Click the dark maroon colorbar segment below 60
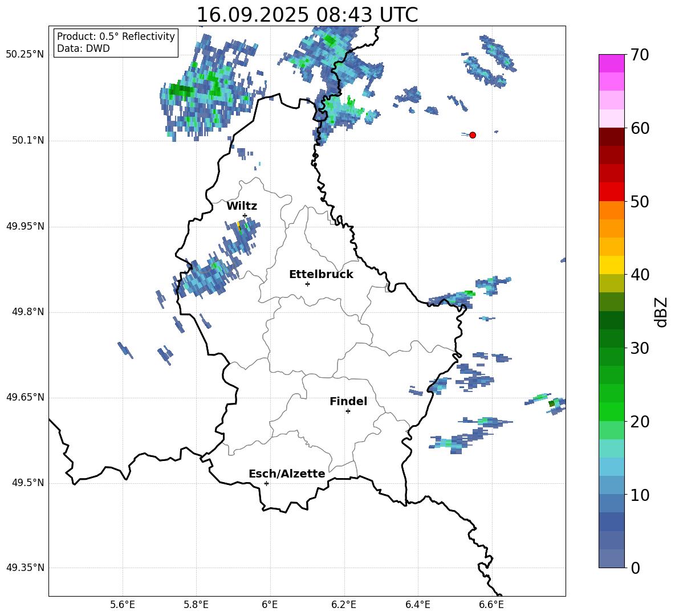Viewport: 675px width, 616px height. [x=611, y=137]
